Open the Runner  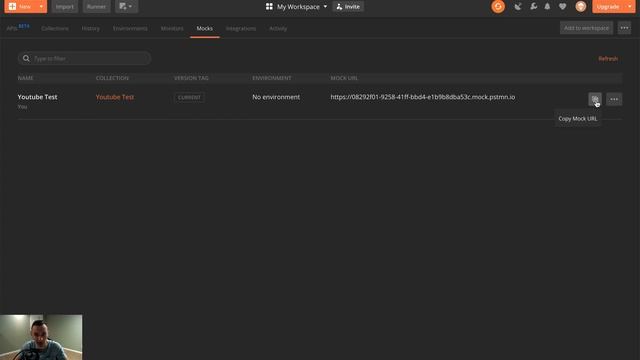(x=96, y=7)
